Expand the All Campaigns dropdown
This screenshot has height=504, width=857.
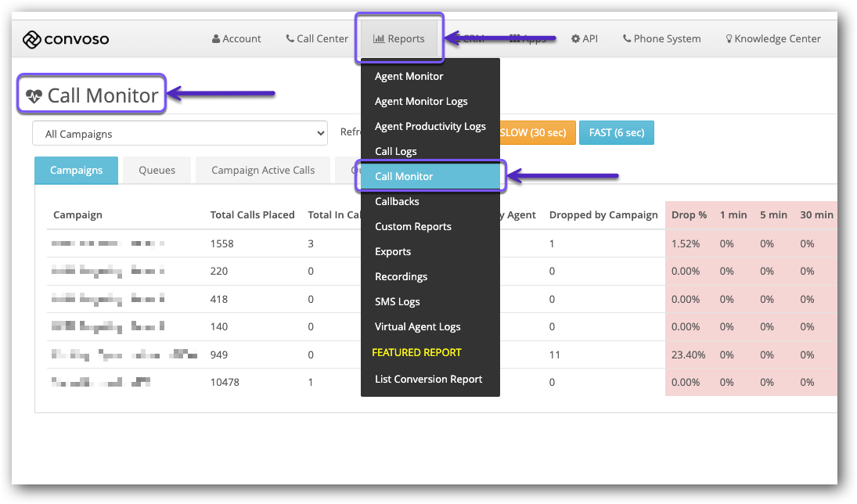coord(180,134)
